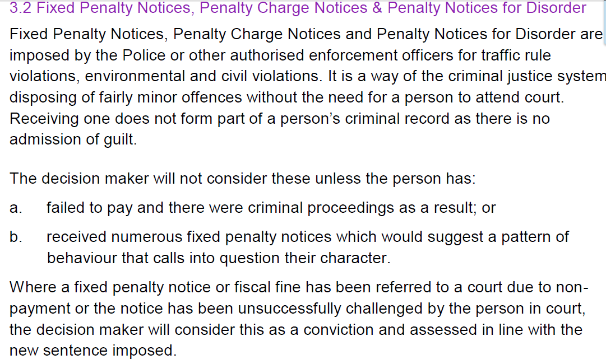Click the phrase "admission of guilt"

tap(73, 139)
